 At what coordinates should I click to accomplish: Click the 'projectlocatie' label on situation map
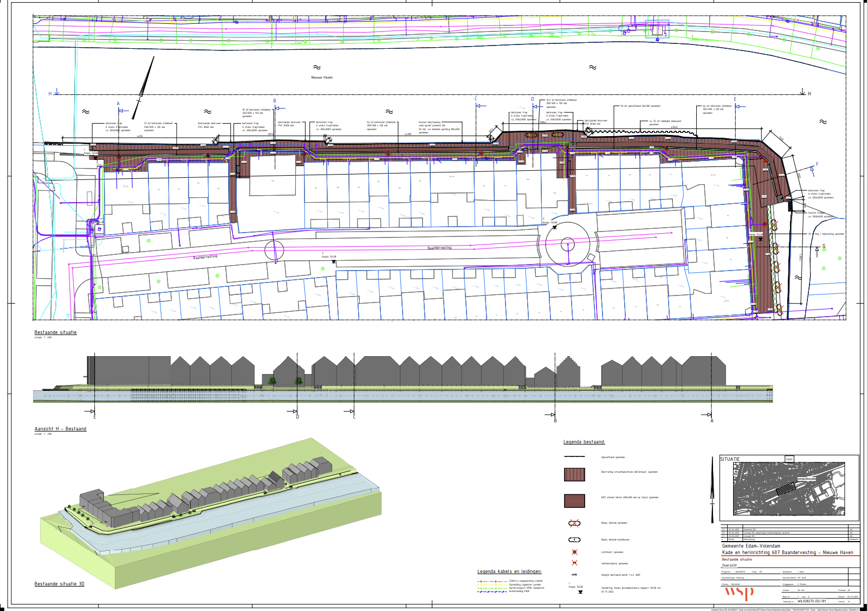click(807, 479)
